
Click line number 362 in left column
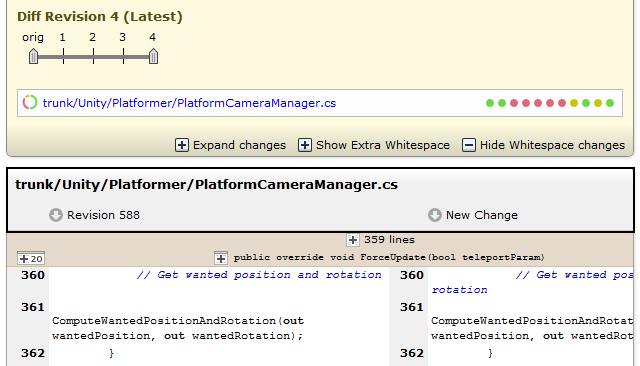click(x=33, y=353)
